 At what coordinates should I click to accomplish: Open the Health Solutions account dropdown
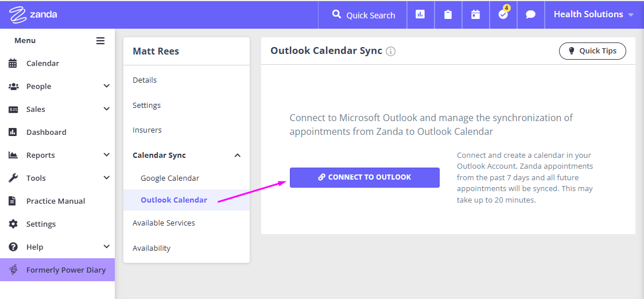pyautogui.click(x=594, y=14)
